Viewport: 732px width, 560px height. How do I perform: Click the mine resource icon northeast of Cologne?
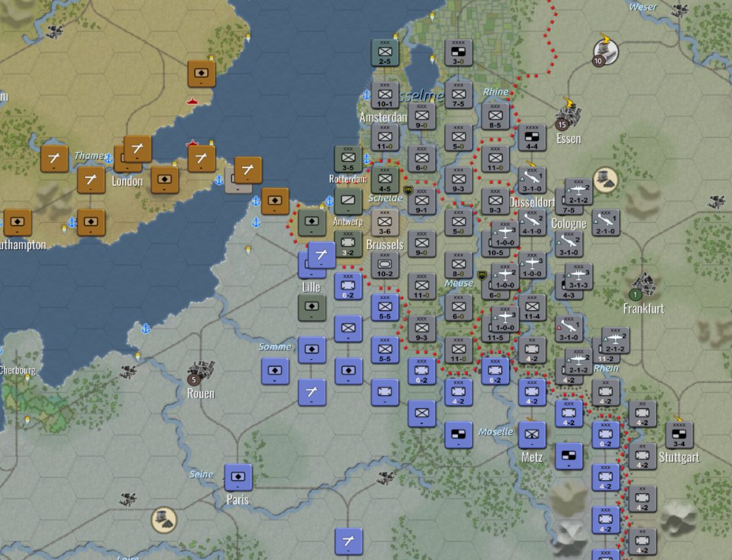point(606,180)
